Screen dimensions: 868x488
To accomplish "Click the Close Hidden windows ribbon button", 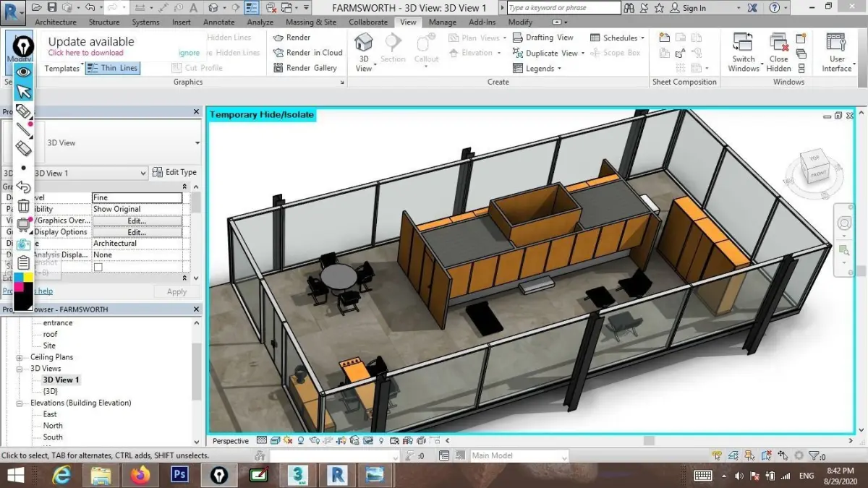I will pos(778,52).
